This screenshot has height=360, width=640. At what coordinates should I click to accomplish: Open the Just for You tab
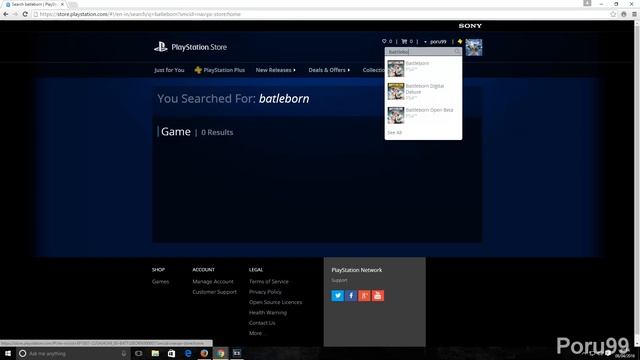[169, 70]
